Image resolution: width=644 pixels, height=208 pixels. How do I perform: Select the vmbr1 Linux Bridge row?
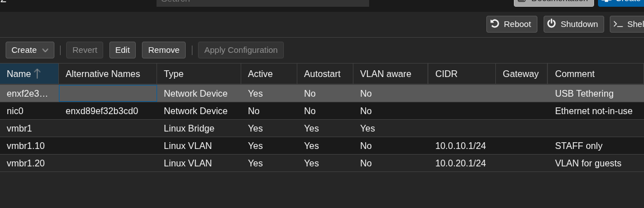point(322,129)
